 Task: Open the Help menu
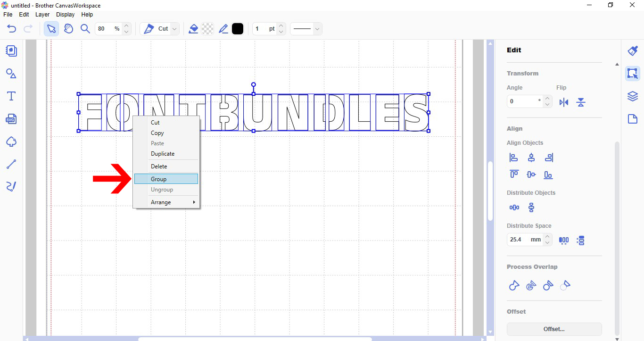pos(87,15)
